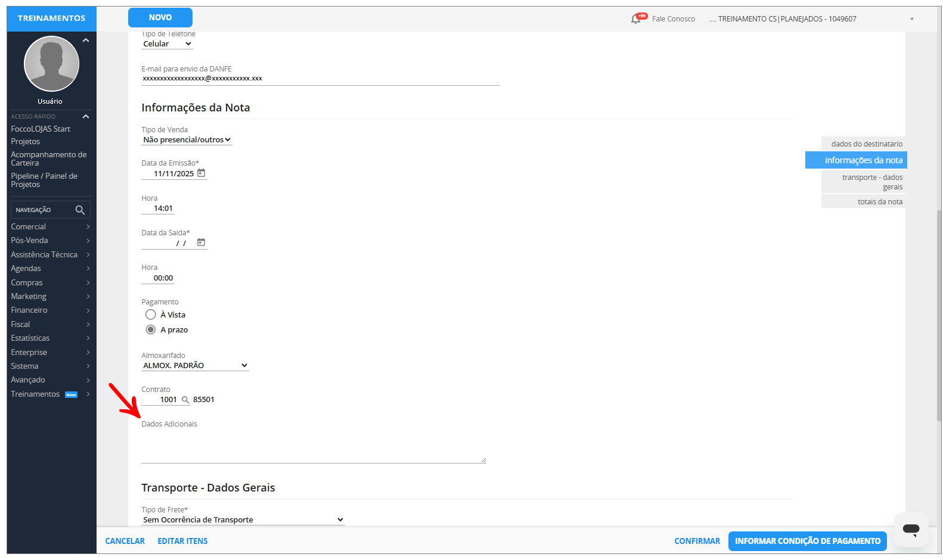The height and width of the screenshot is (560, 943).
Task: Click the page vertical scrollbar
Action: [939, 316]
